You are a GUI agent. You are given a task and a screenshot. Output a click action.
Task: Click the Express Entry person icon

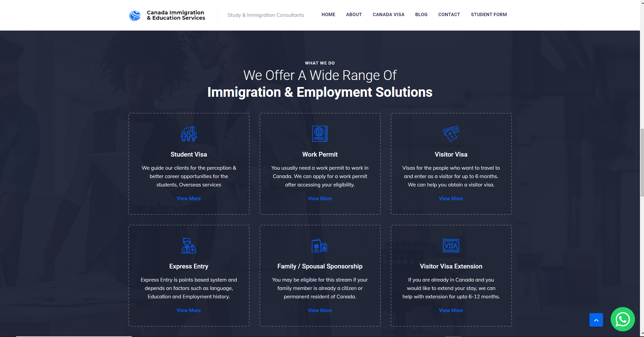click(189, 246)
